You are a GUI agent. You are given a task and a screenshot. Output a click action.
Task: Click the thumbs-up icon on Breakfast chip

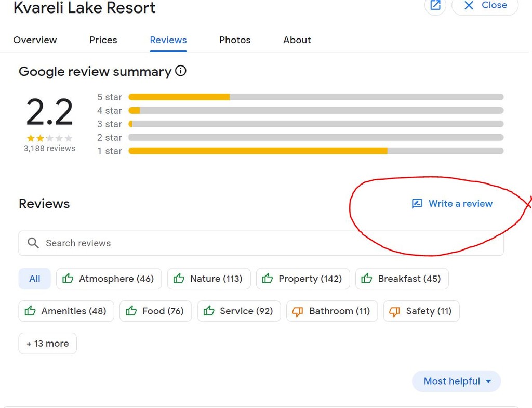point(367,279)
